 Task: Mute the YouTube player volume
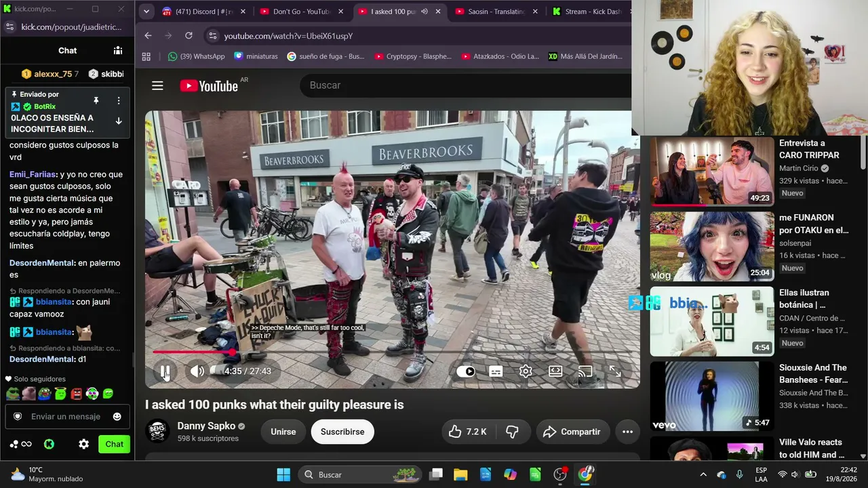tap(197, 371)
